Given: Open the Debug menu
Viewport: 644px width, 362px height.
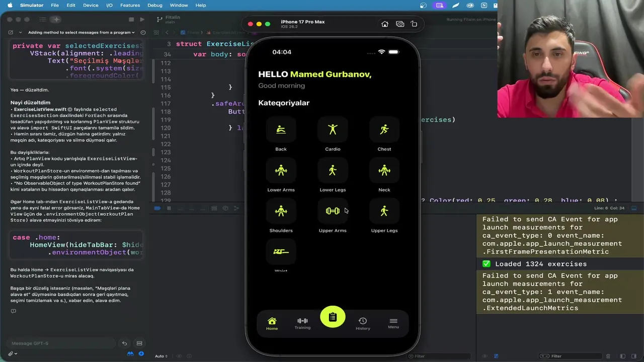Looking at the screenshot, I should click(x=155, y=5).
